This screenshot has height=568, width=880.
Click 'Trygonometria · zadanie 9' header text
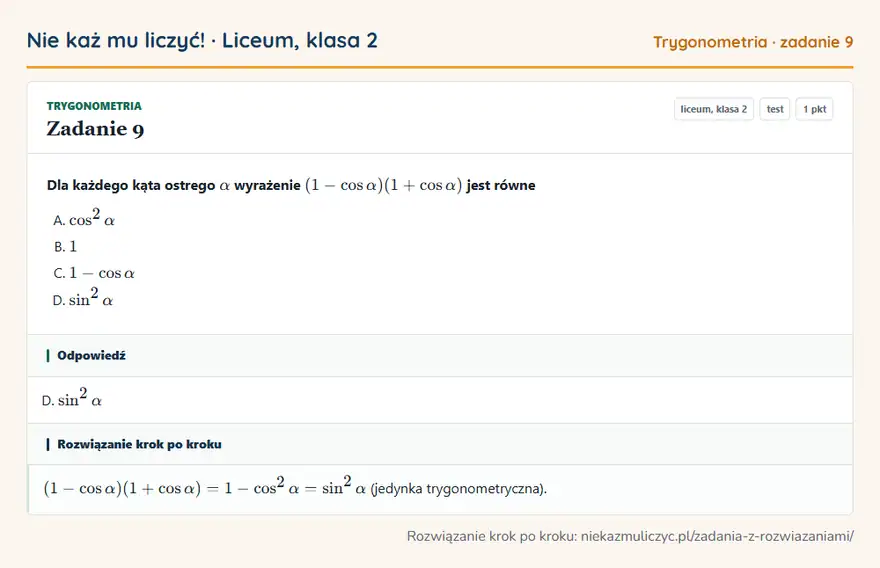click(x=753, y=42)
